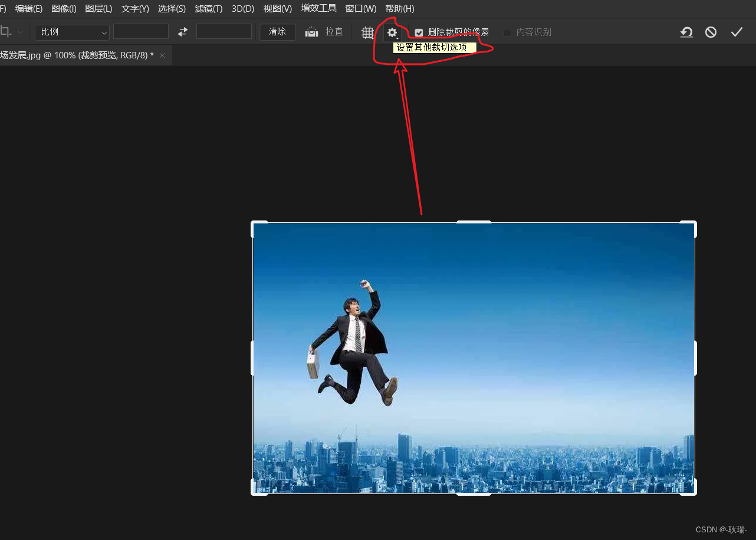Expand the 比例 aspect ratio dropdown
This screenshot has height=540, width=756.
click(72, 32)
